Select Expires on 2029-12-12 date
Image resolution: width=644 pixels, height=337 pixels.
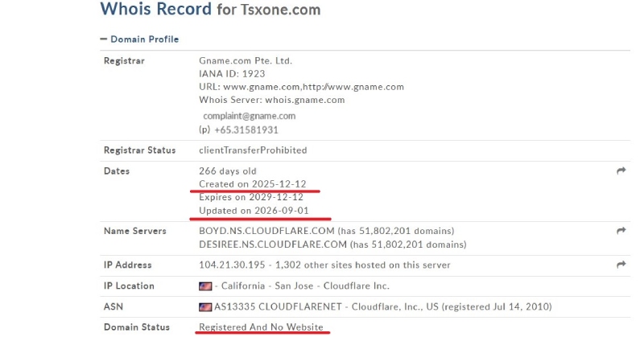[x=251, y=197]
